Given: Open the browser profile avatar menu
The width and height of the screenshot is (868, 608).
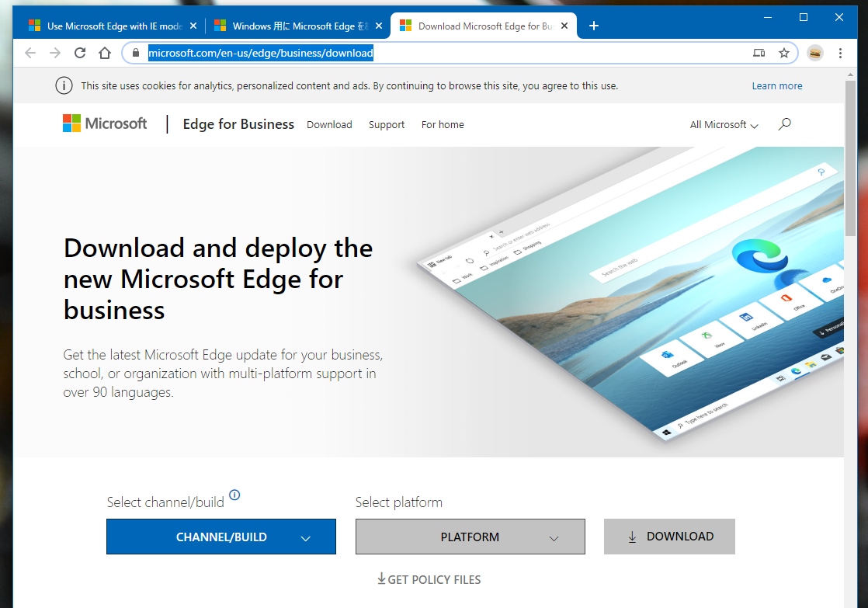Looking at the screenshot, I should point(815,53).
